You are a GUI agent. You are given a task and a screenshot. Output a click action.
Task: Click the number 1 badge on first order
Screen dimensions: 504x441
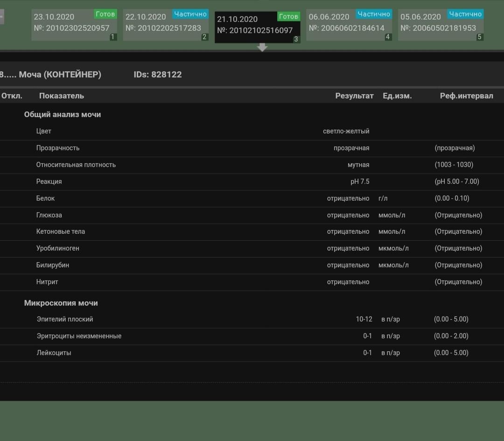[x=113, y=37]
